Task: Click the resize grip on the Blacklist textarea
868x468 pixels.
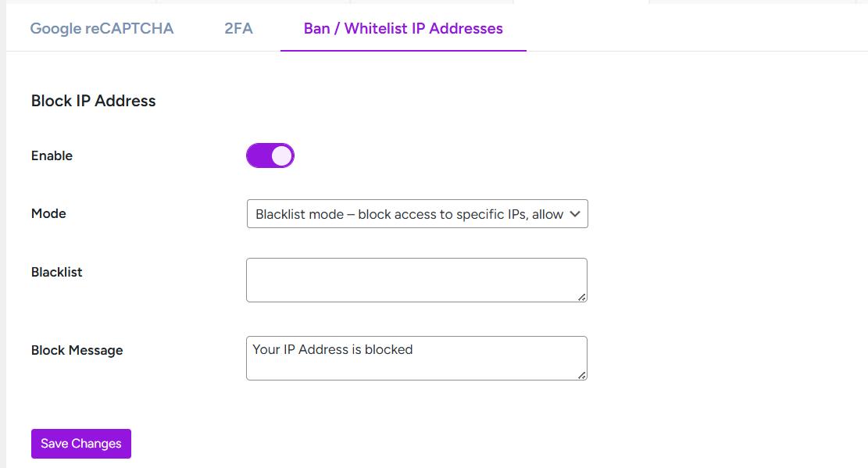Action: coord(581,298)
